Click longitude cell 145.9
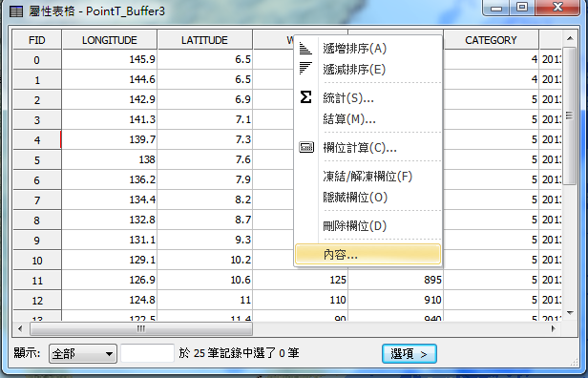The width and height of the screenshot is (588, 378). (110, 59)
